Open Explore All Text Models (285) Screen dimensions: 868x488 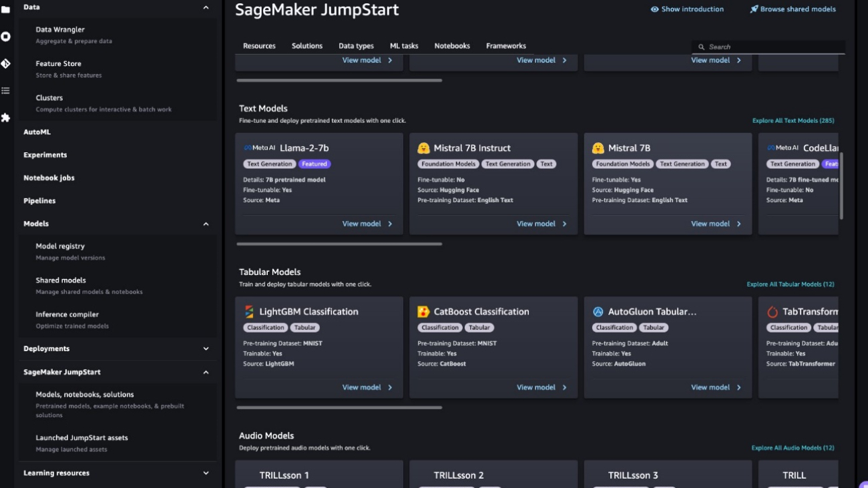tap(793, 121)
